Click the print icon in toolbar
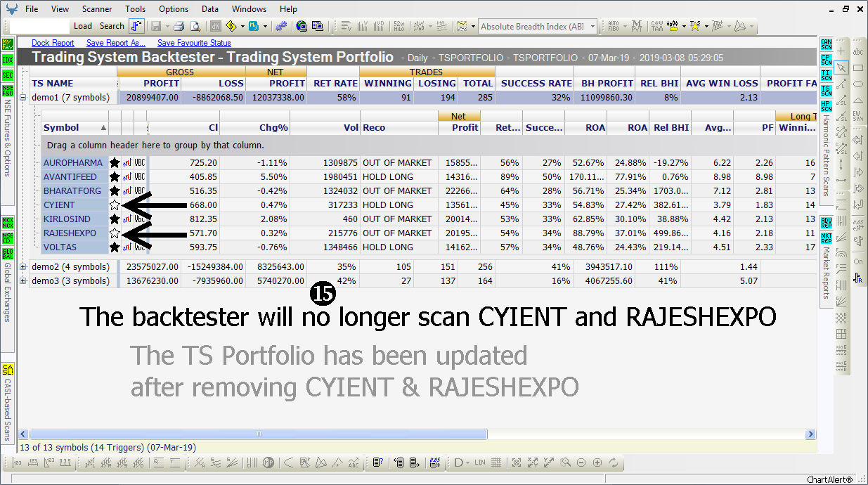868x485 pixels. 179,26
